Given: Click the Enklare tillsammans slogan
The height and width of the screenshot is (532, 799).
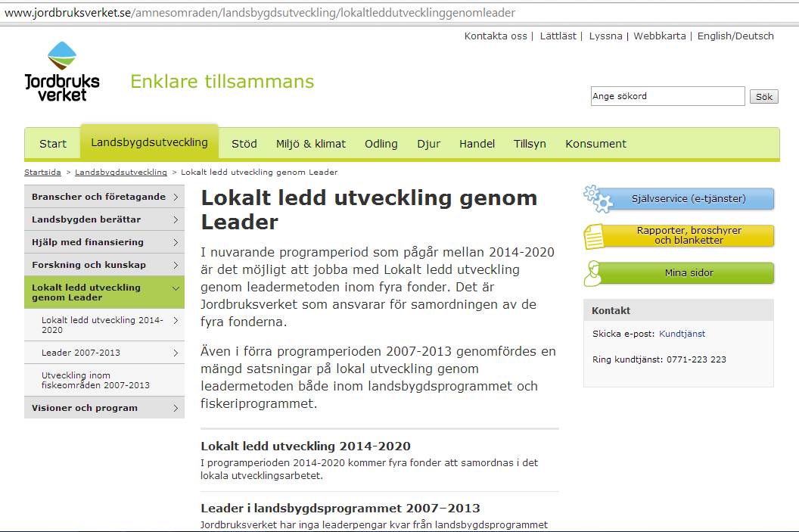Looking at the screenshot, I should (222, 82).
